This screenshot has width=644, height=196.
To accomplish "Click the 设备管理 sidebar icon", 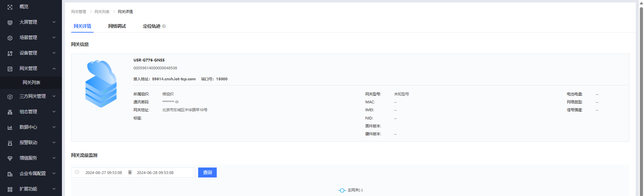I will (x=10, y=53).
